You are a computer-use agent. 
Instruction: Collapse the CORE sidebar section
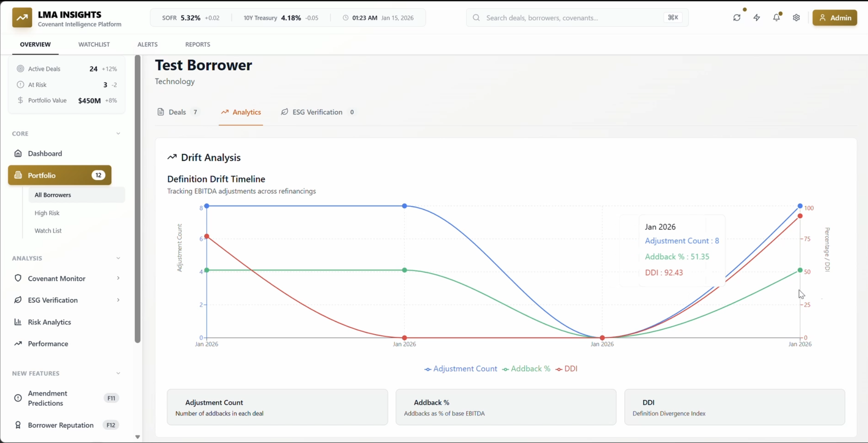tap(118, 134)
